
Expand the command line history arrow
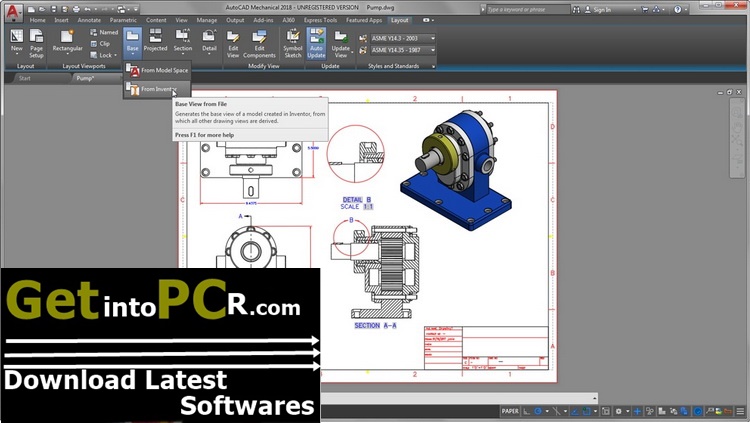click(x=595, y=398)
